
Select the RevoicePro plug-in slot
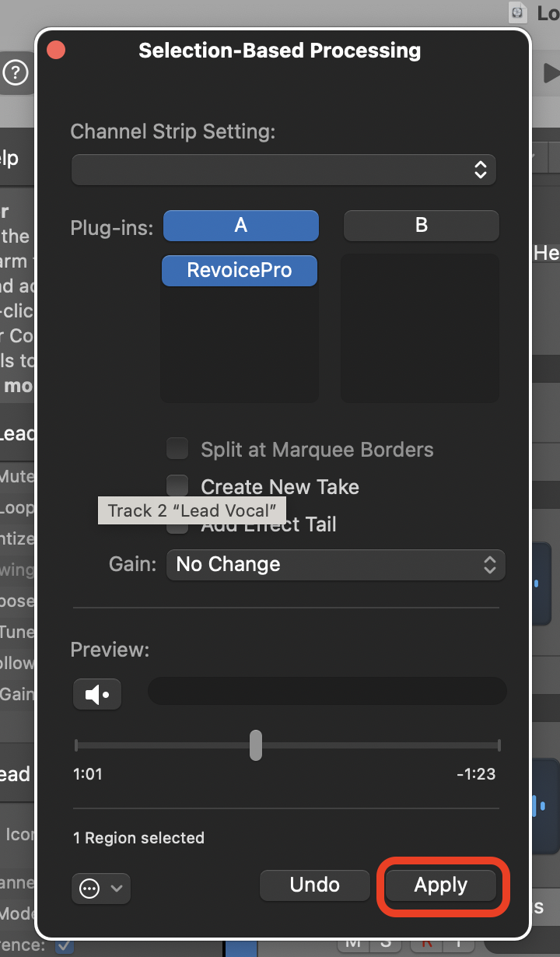tap(240, 271)
